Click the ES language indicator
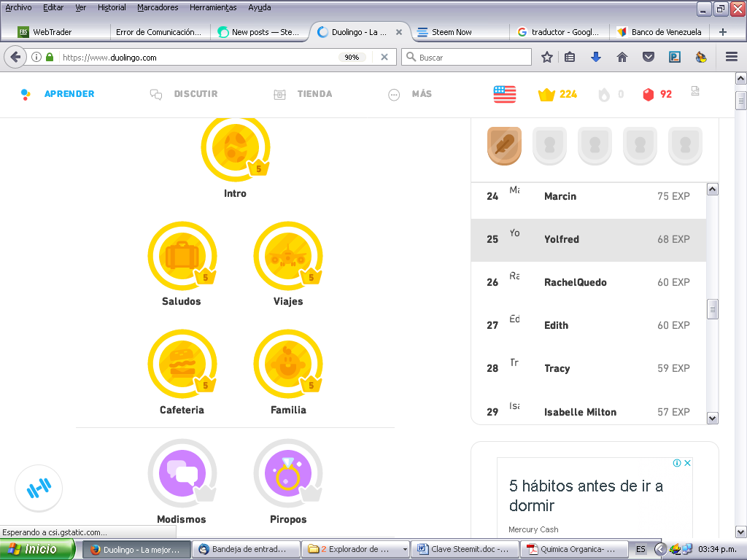This screenshot has width=747, height=560. click(x=640, y=549)
